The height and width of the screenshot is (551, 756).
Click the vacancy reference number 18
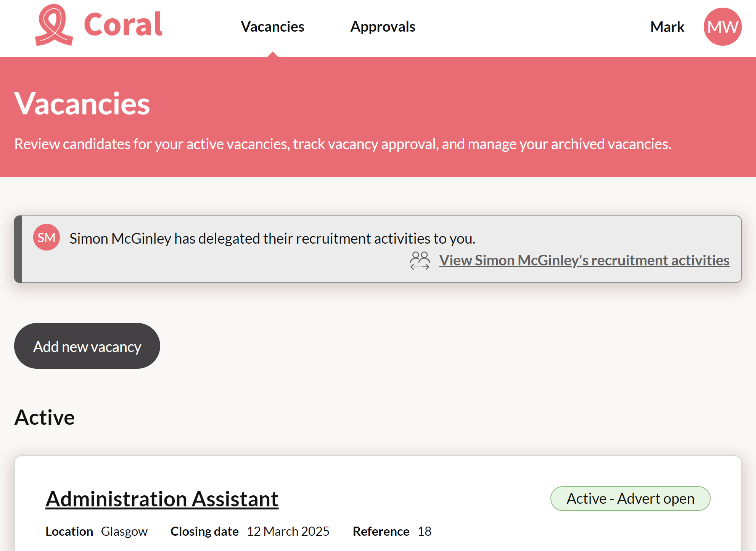tap(424, 532)
